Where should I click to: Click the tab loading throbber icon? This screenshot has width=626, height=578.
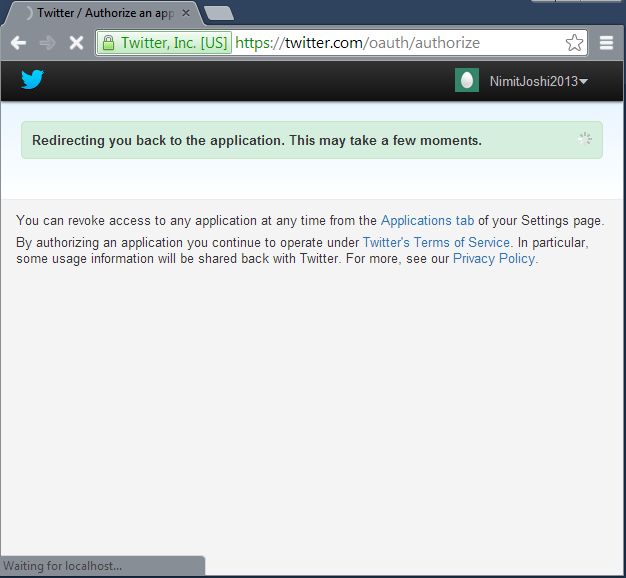pyautogui.click(x=27, y=13)
